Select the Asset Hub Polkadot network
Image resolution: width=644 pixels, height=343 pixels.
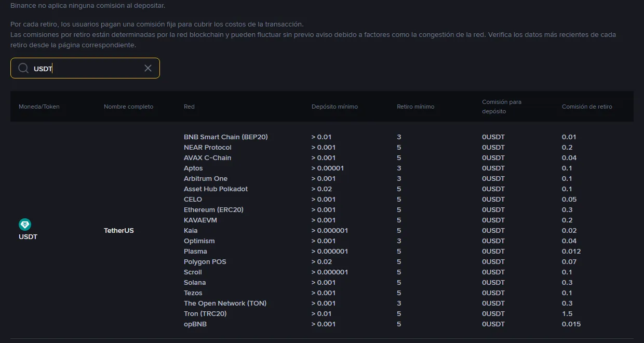pyautogui.click(x=216, y=189)
